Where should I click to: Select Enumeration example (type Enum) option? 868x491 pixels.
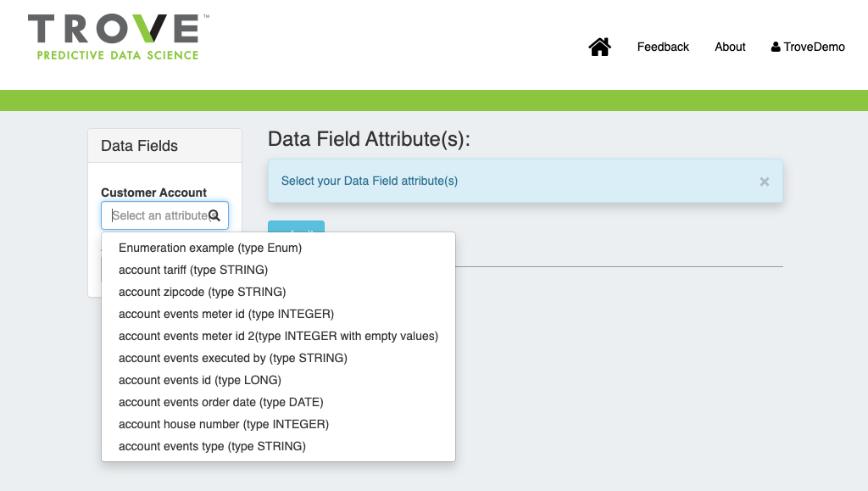click(210, 248)
